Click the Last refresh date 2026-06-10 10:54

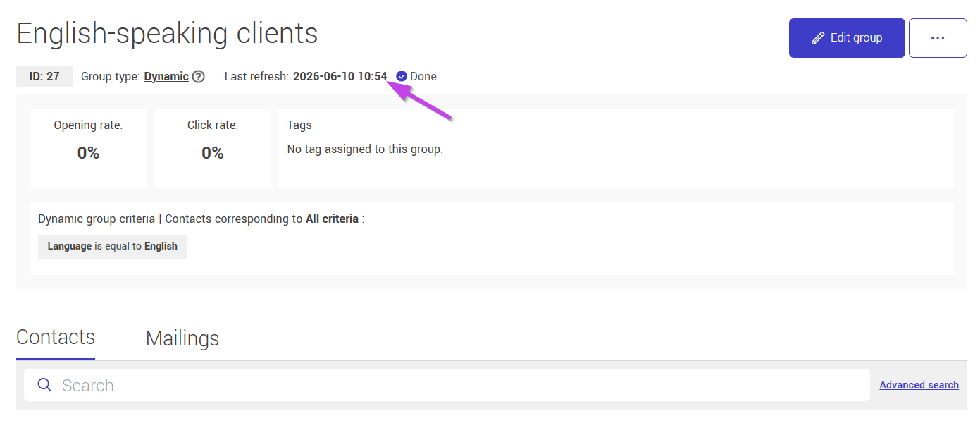click(340, 76)
